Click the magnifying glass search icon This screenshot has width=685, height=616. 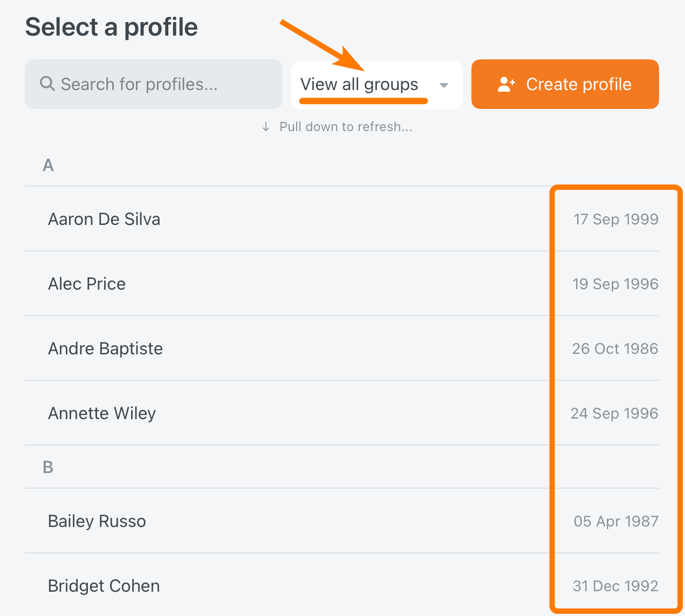(46, 84)
